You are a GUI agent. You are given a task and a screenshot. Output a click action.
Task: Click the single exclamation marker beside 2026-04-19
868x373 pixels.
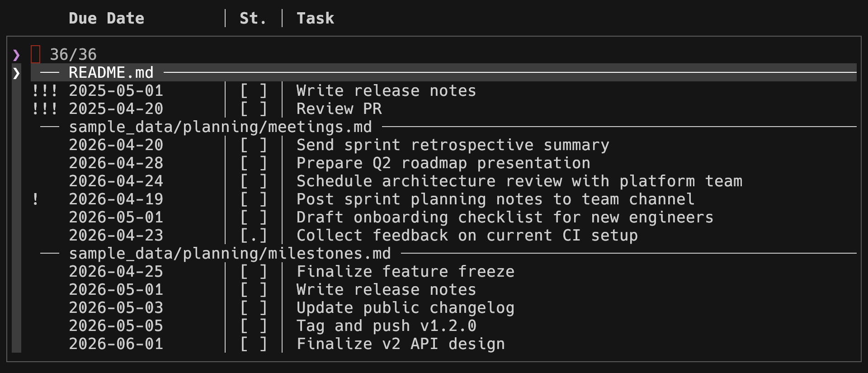click(35, 199)
